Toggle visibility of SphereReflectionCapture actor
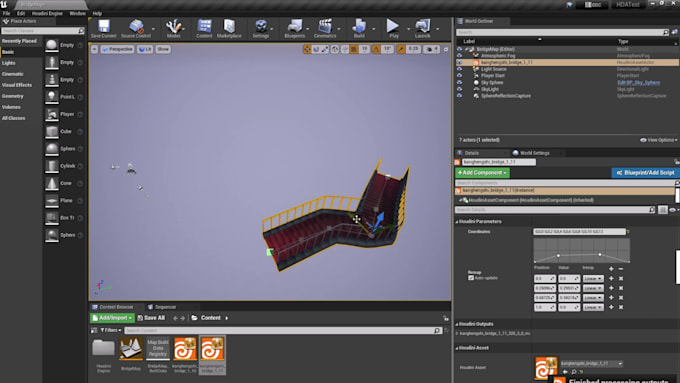This screenshot has height=383, width=680. [459, 96]
